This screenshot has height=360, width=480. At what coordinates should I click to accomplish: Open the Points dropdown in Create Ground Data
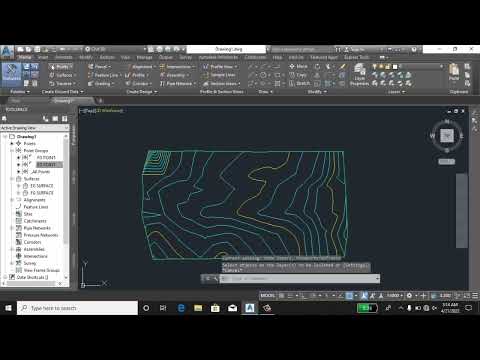(x=61, y=67)
